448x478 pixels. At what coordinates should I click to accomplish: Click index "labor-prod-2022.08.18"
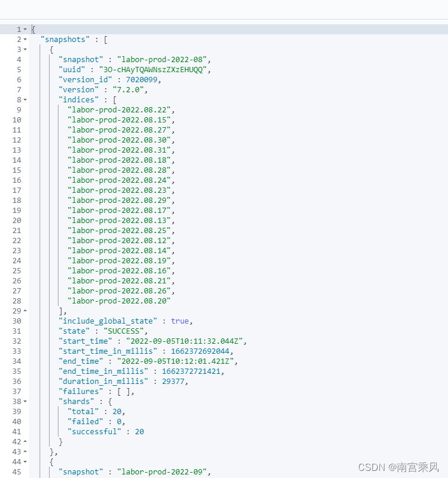point(119,160)
